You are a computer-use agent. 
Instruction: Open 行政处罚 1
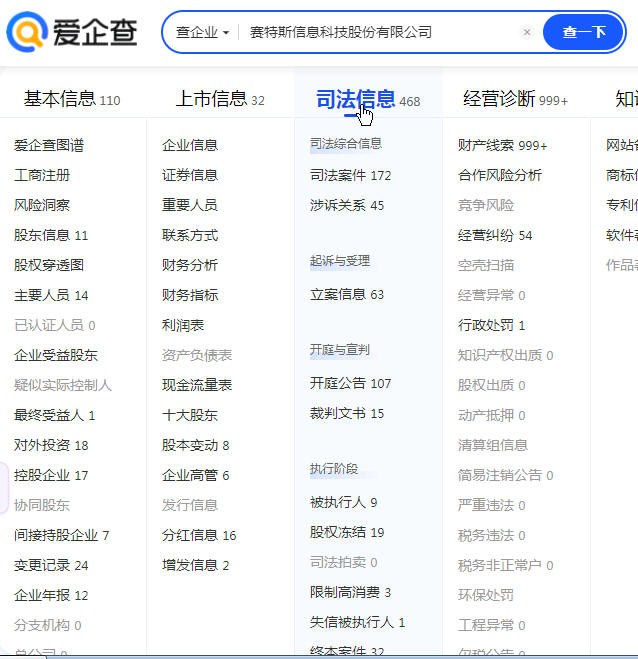pyautogui.click(x=491, y=325)
